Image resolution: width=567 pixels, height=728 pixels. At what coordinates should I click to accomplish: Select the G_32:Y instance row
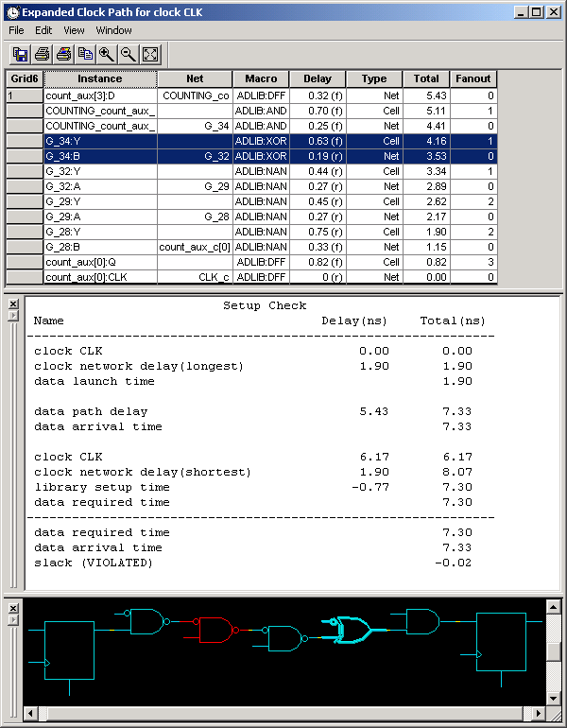click(251, 171)
